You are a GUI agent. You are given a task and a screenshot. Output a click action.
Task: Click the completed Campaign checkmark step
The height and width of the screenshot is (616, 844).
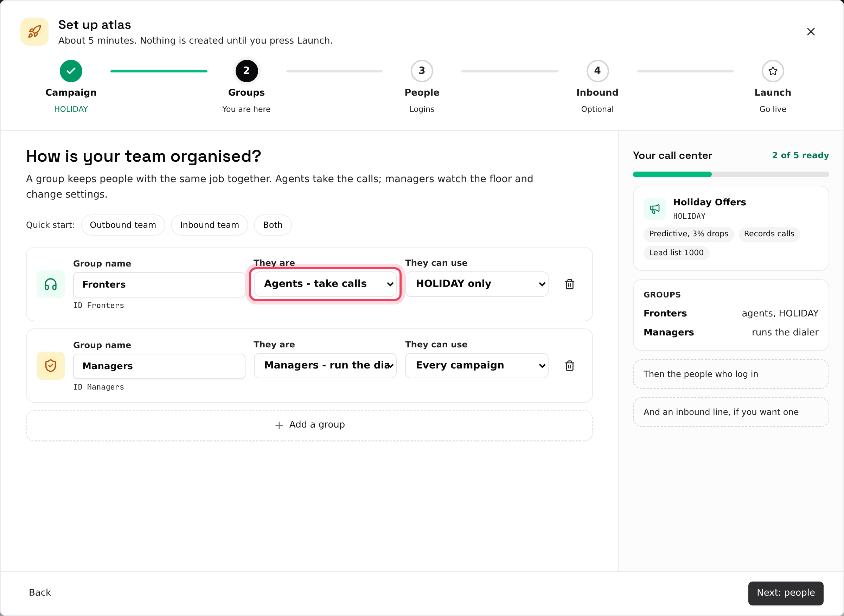71,71
